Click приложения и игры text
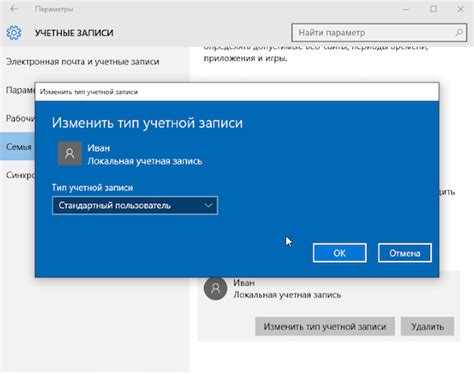Viewport: 474px width, 374px height. (x=245, y=58)
